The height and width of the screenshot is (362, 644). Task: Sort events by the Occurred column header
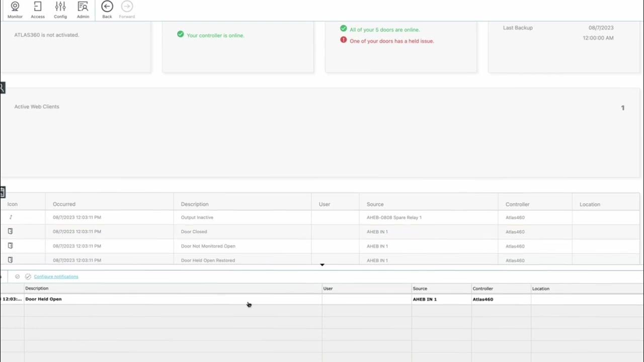[64, 204]
